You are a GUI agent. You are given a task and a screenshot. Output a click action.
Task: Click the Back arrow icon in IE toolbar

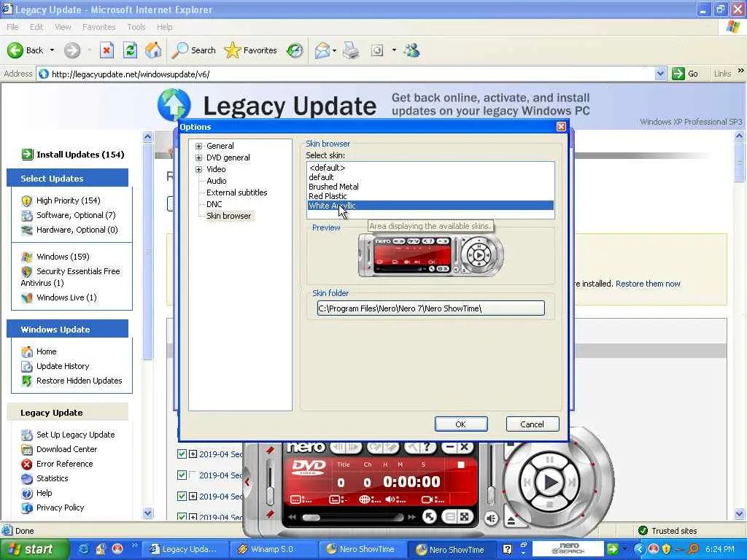(x=15, y=50)
